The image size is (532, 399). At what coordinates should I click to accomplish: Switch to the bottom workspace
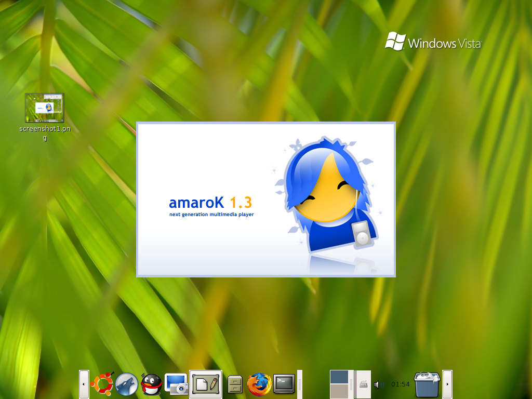point(339,391)
